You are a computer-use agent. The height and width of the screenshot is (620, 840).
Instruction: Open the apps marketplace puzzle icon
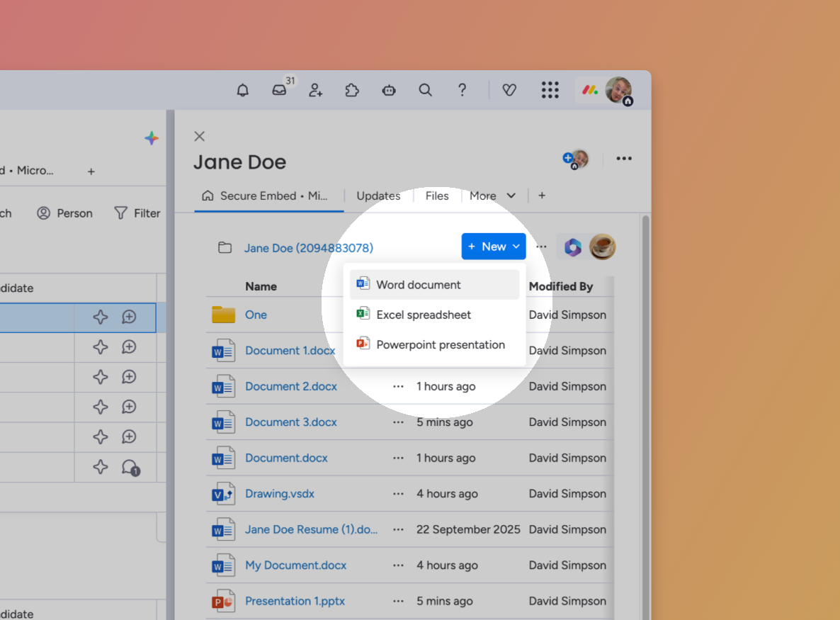tap(352, 91)
